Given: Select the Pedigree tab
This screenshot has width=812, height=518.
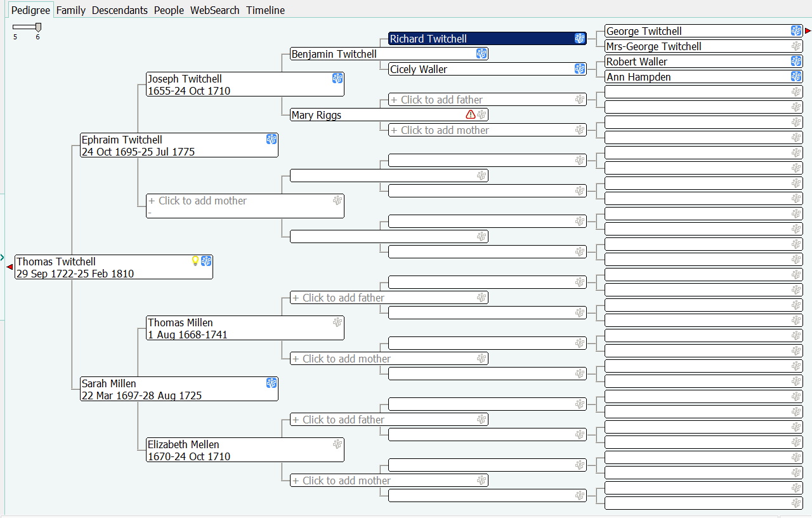Looking at the screenshot, I should (x=30, y=10).
